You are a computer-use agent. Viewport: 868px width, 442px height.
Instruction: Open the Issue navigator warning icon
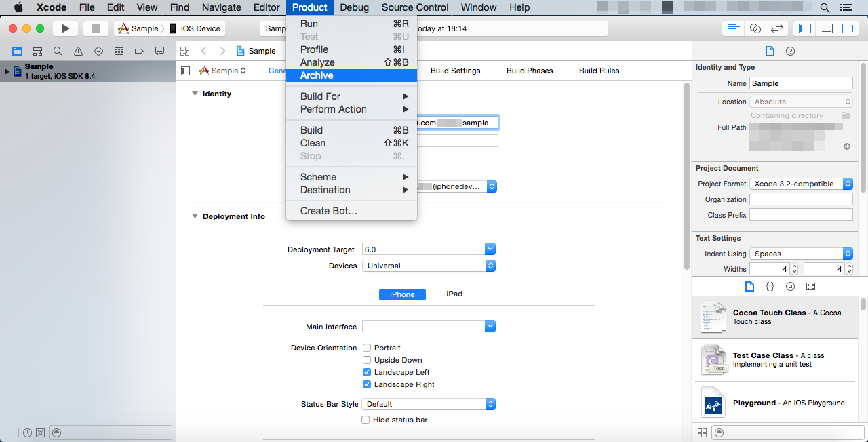(78, 51)
